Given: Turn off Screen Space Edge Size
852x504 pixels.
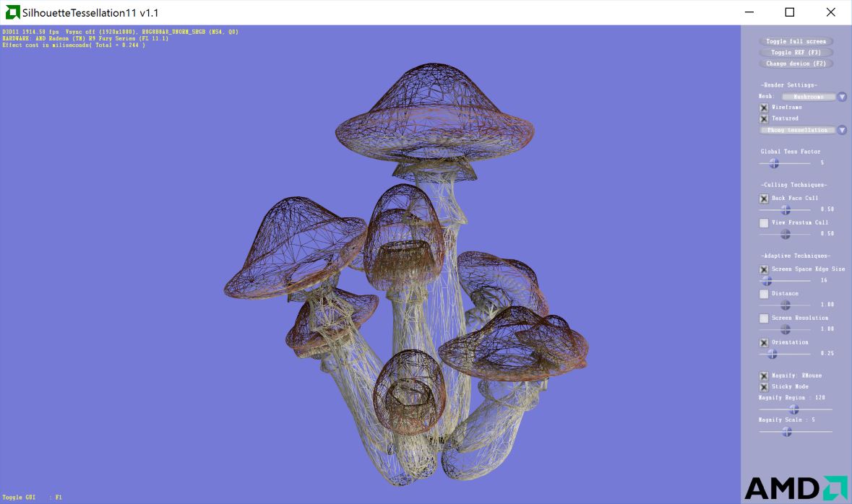Looking at the screenshot, I should tap(764, 269).
